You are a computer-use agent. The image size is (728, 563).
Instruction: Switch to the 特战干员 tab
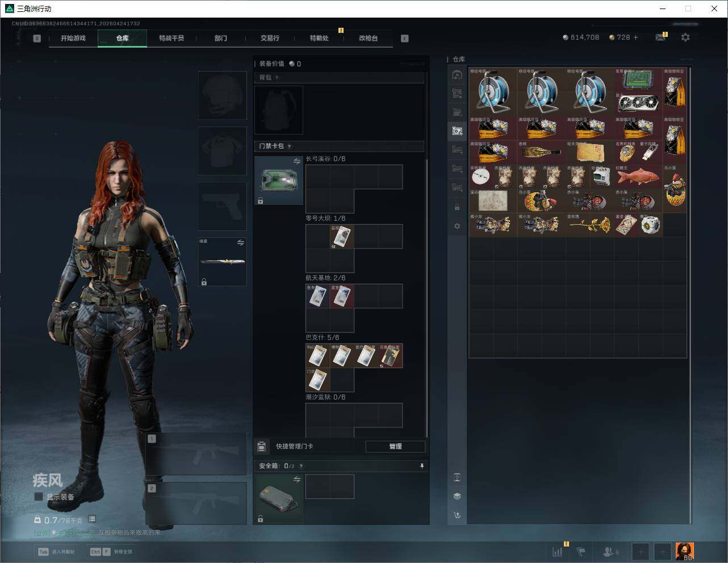coord(171,38)
